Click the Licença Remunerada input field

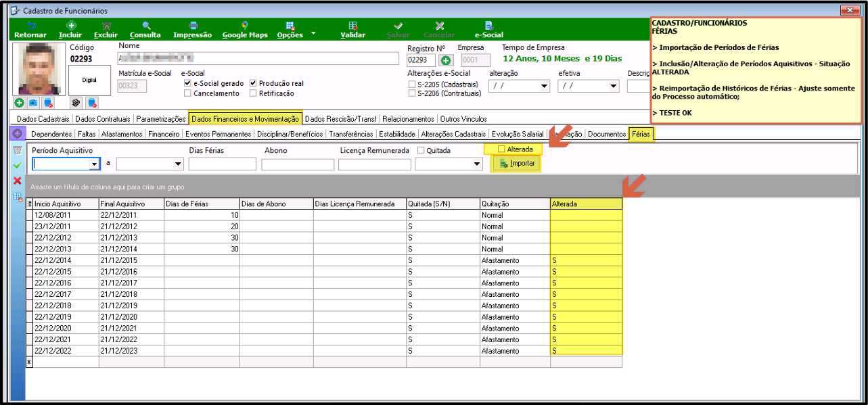click(x=375, y=164)
